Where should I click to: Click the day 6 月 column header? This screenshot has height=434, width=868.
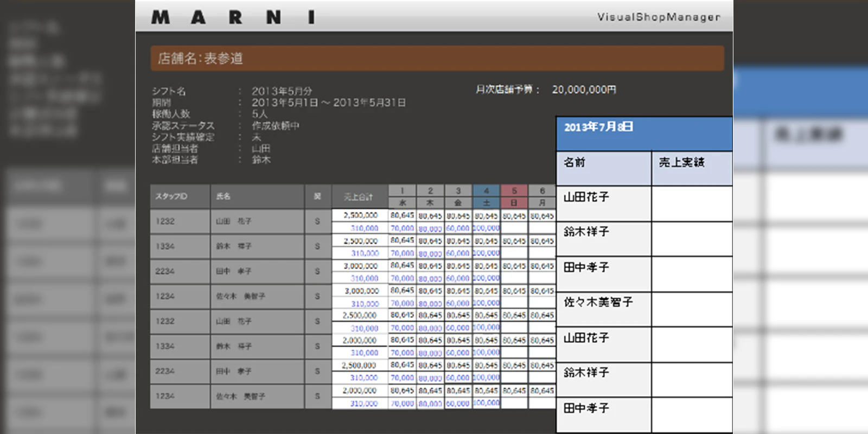(542, 196)
